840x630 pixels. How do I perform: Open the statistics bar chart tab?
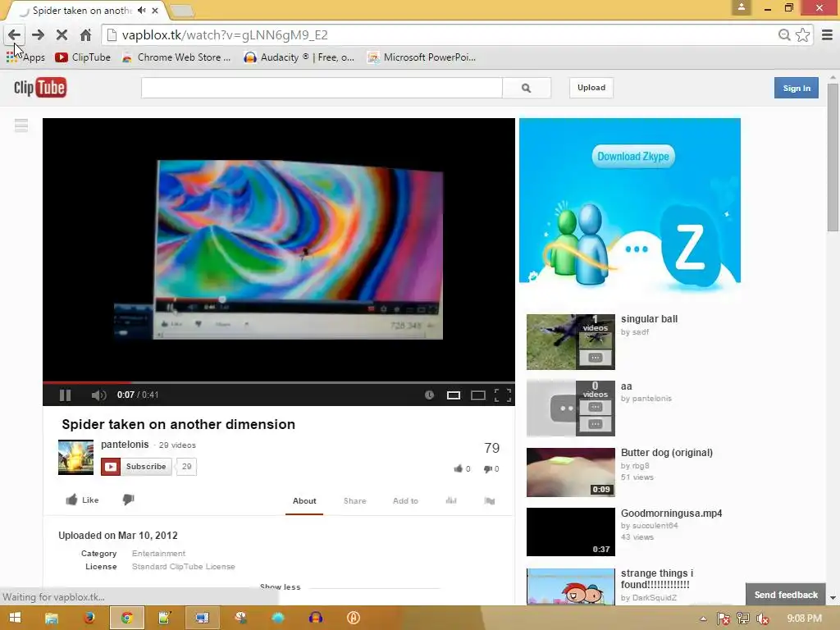[451, 500]
